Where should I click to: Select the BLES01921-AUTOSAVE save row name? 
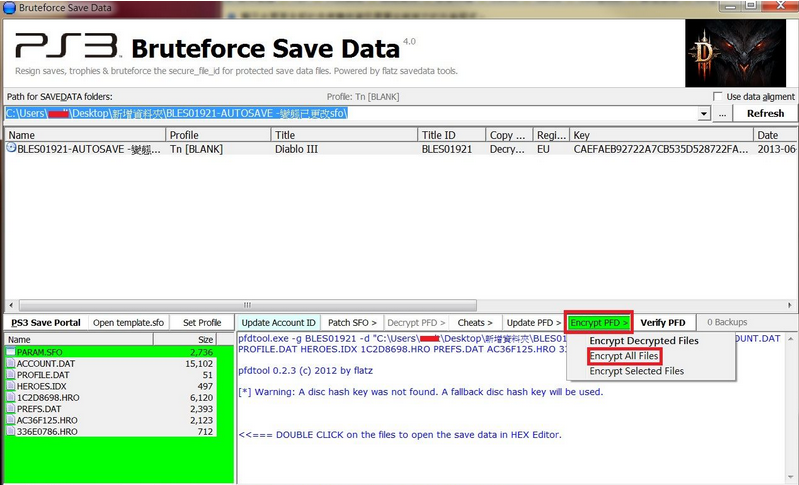(x=89, y=149)
